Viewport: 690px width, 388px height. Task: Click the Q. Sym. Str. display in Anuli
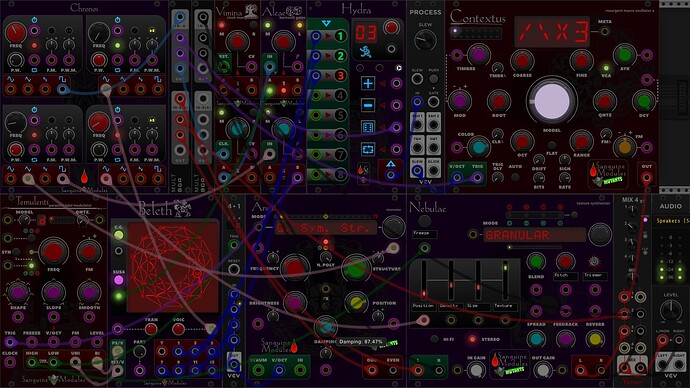tap(326, 228)
